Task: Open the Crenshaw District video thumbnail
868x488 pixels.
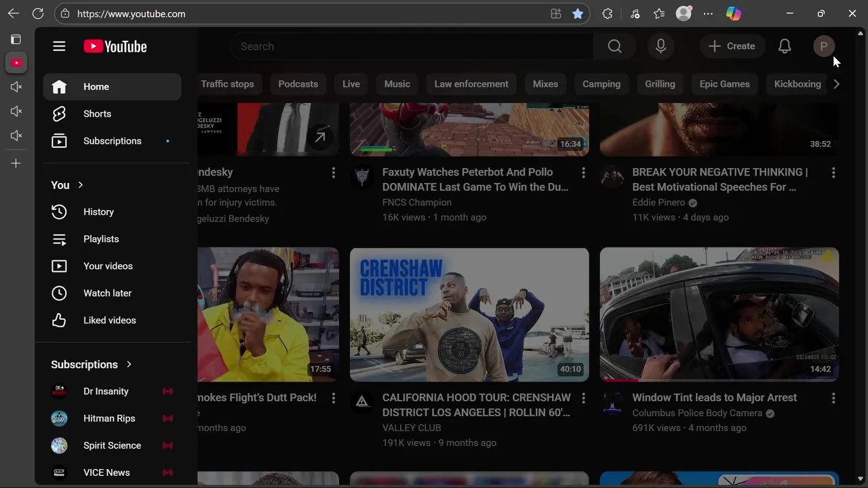Action: pos(469,314)
